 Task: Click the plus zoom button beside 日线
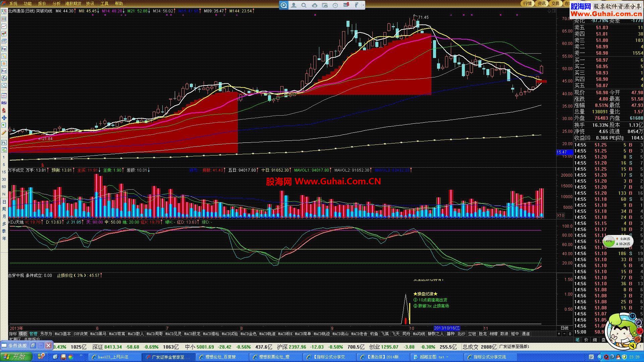(x=559, y=334)
